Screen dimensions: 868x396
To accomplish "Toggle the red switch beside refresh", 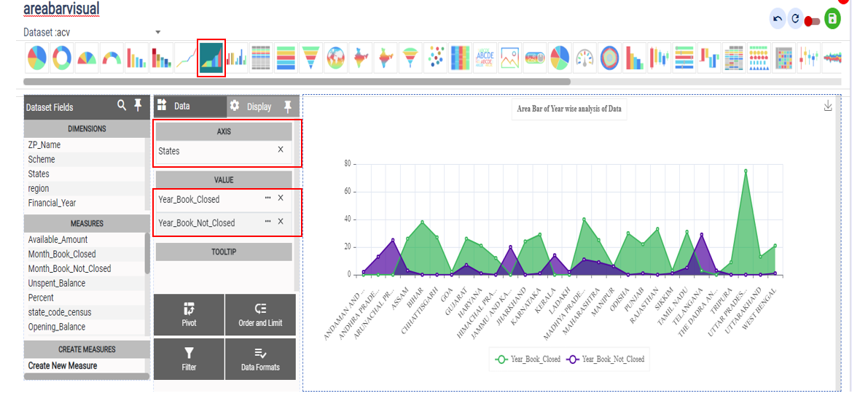I will tap(813, 21).
